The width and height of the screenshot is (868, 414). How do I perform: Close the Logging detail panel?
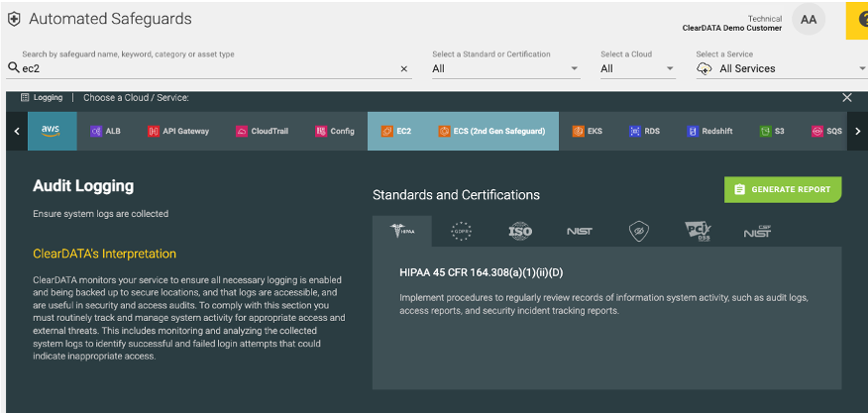tap(846, 97)
